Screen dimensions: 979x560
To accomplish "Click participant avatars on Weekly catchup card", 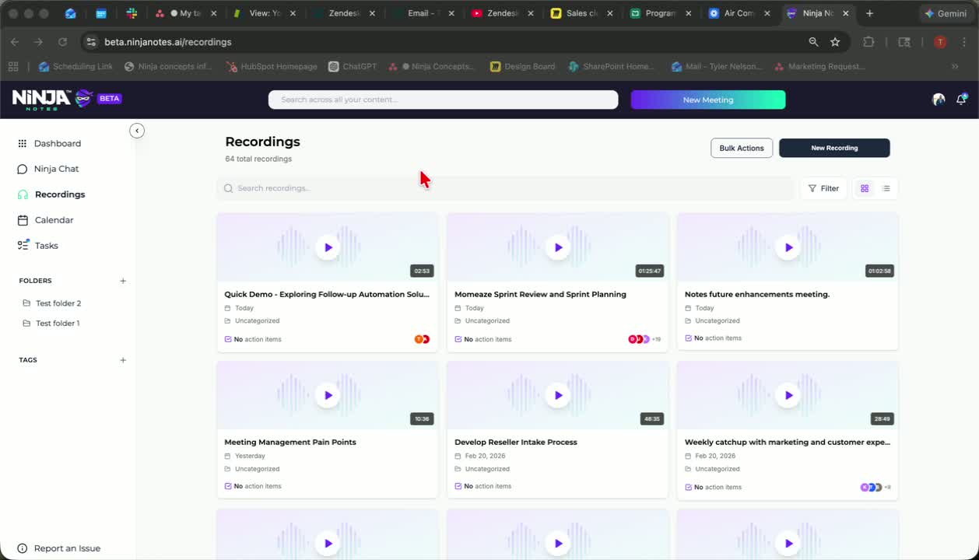I will 875,487.
